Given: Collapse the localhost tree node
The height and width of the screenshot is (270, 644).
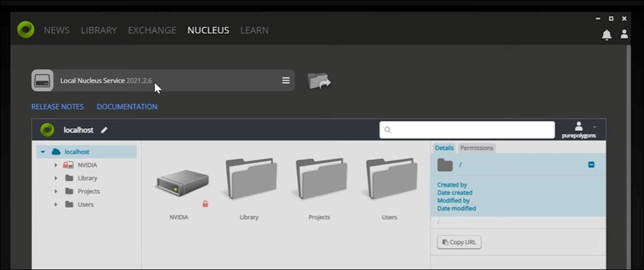Looking at the screenshot, I should pos(43,152).
